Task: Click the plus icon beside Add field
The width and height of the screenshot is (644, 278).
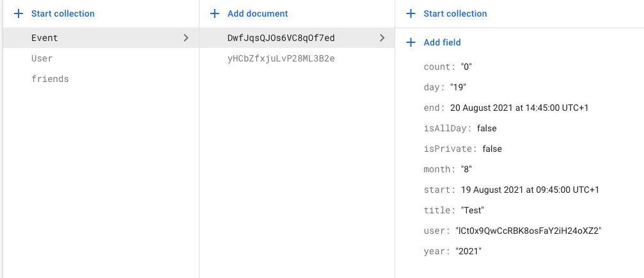Action: (411, 42)
